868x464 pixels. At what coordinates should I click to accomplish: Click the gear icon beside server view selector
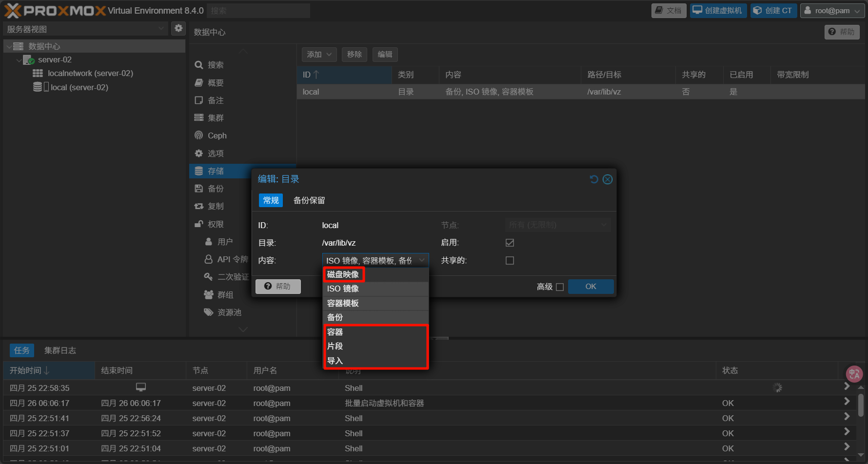click(x=178, y=29)
